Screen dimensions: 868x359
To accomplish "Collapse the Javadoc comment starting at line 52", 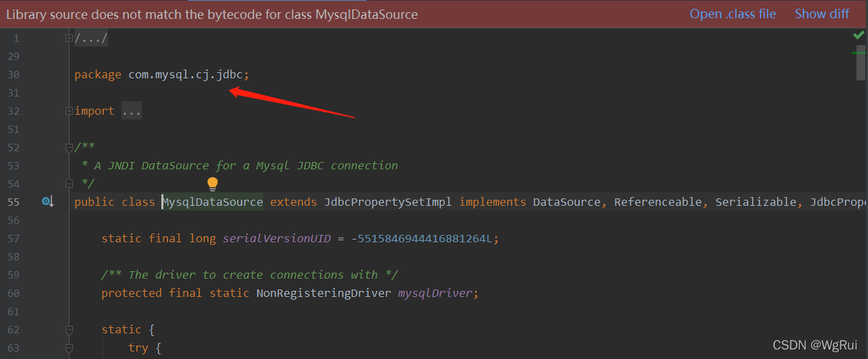I will point(69,147).
